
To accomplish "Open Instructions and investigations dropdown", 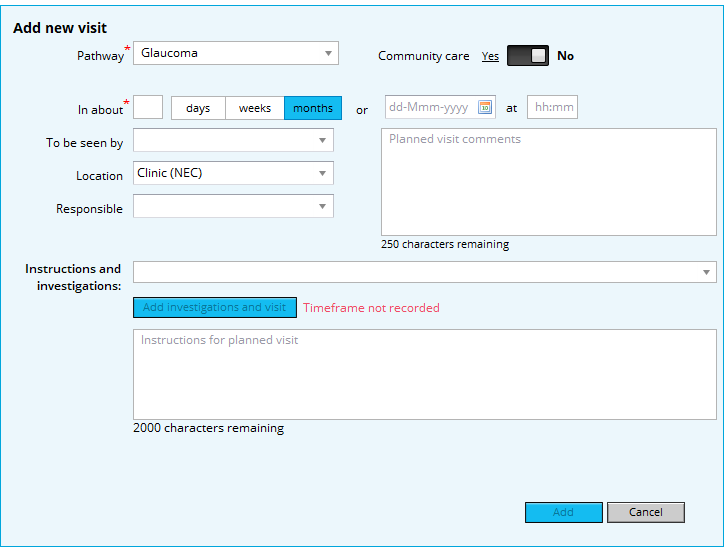I will coord(424,272).
